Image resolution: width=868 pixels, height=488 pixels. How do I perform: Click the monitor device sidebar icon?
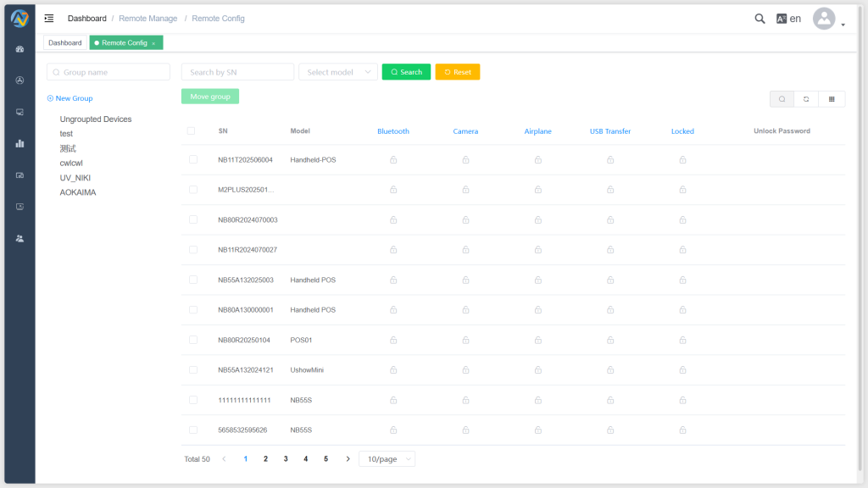coord(20,113)
